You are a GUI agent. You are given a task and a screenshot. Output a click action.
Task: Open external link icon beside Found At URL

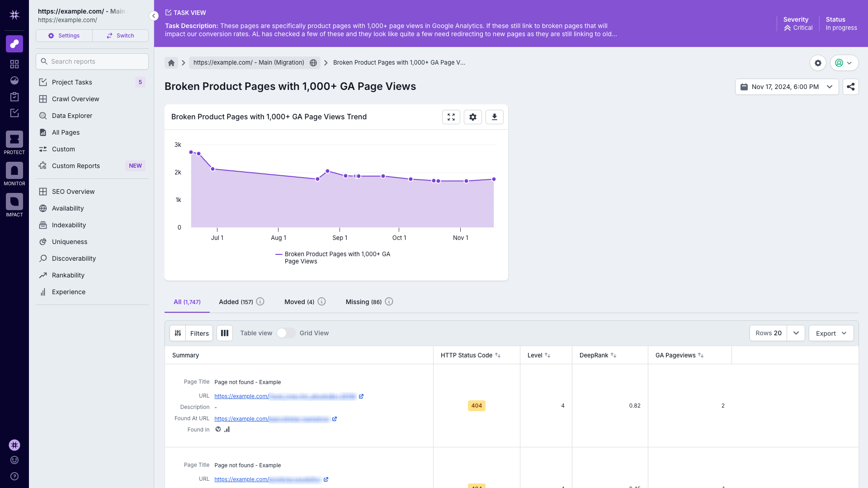click(x=335, y=419)
